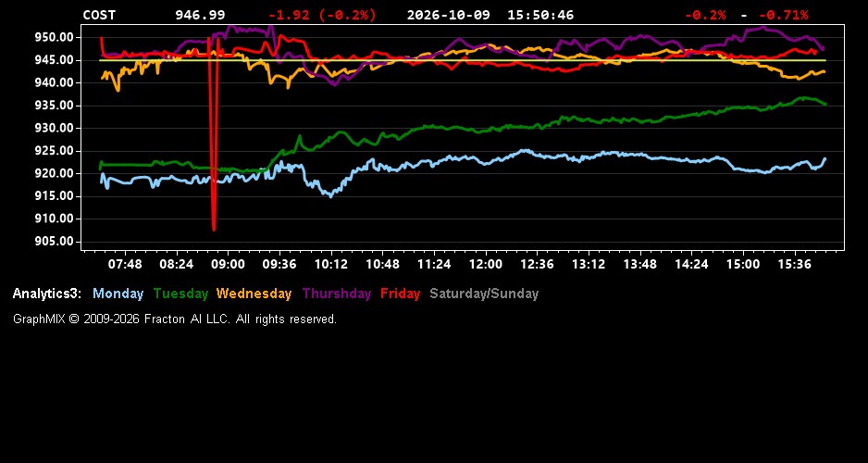This screenshot has width=868, height=463.
Task: Click the Friday legend label
Action: (x=401, y=294)
